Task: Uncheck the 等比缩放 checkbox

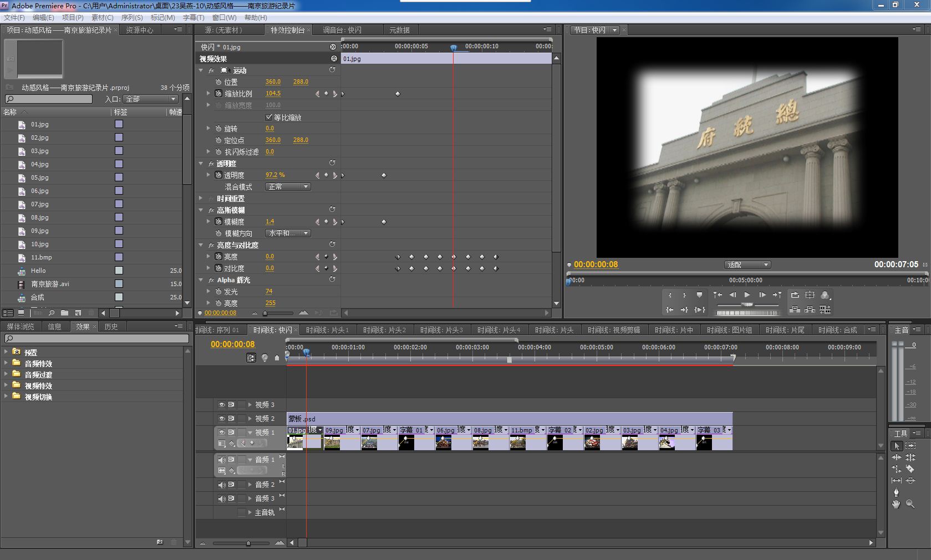Action: pyautogui.click(x=269, y=117)
